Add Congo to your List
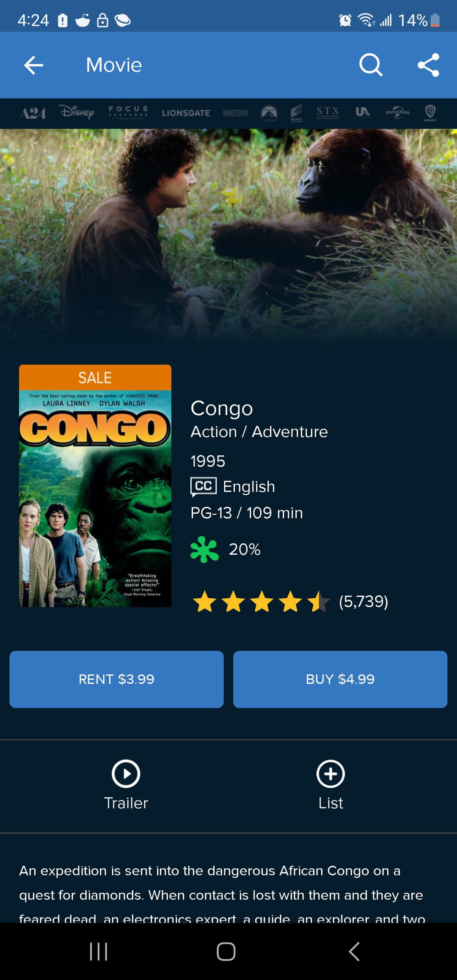457x980 pixels. pyautogui.click(x=330, y=785)
